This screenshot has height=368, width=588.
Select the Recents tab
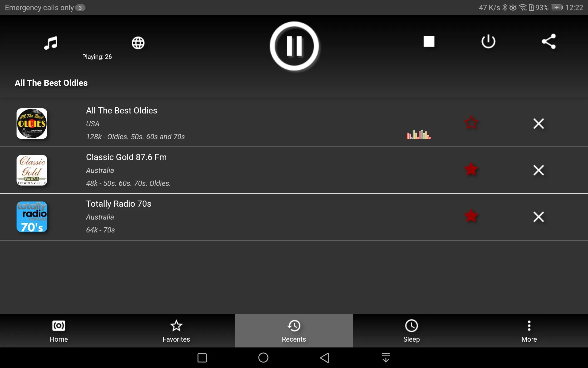(294, 330)
